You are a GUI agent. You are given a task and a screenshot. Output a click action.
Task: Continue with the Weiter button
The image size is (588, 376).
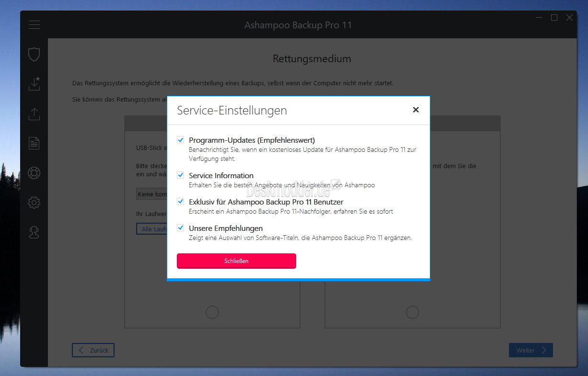[x=531, y=350]
